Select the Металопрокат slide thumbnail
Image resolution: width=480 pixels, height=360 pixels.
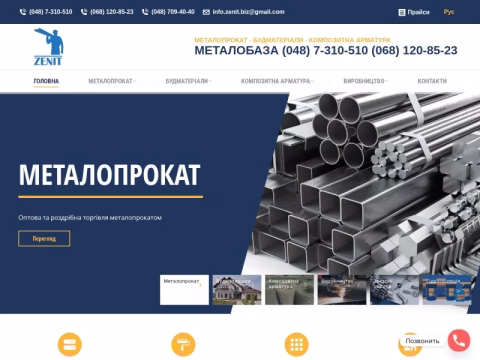184,290
